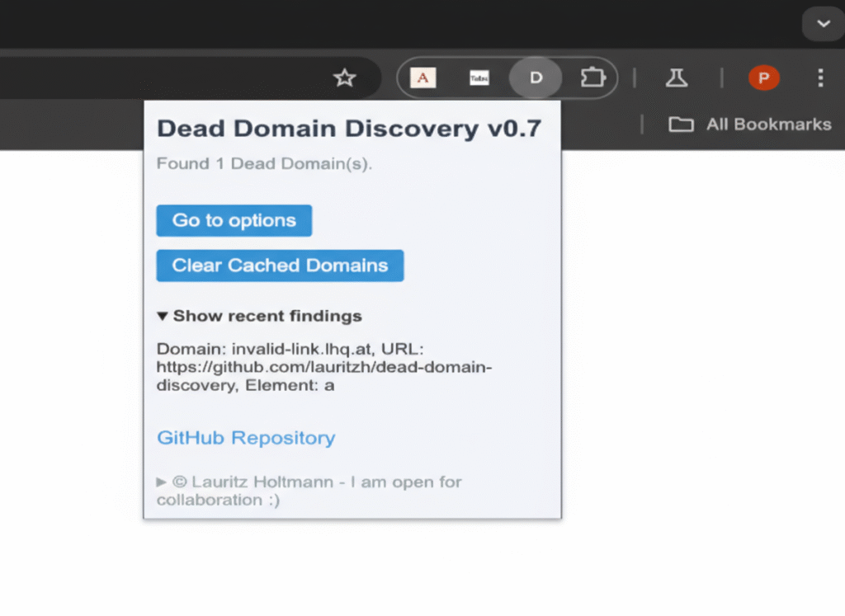This screenshot has height=616, width=845.
Task: Click the github.com/lauritzh URL text
Action: coord(323,367)
